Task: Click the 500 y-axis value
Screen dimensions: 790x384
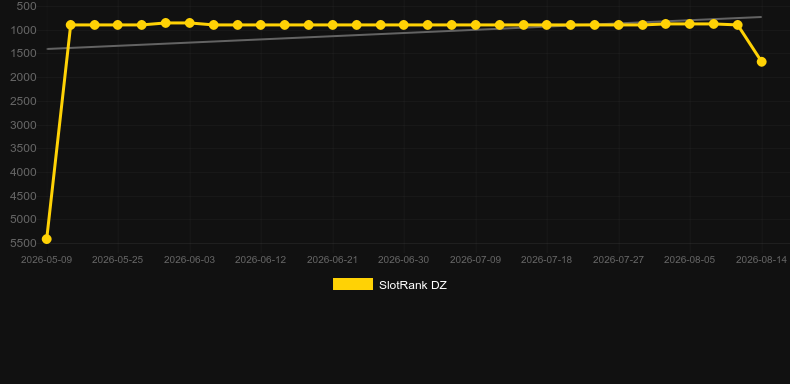Action: [x=27, y=6]
